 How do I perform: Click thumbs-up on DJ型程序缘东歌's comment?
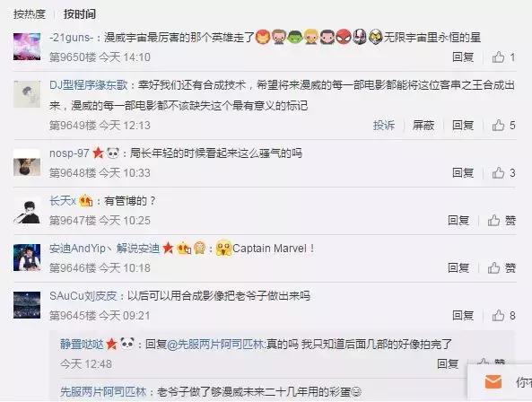(x=503, y=126)
